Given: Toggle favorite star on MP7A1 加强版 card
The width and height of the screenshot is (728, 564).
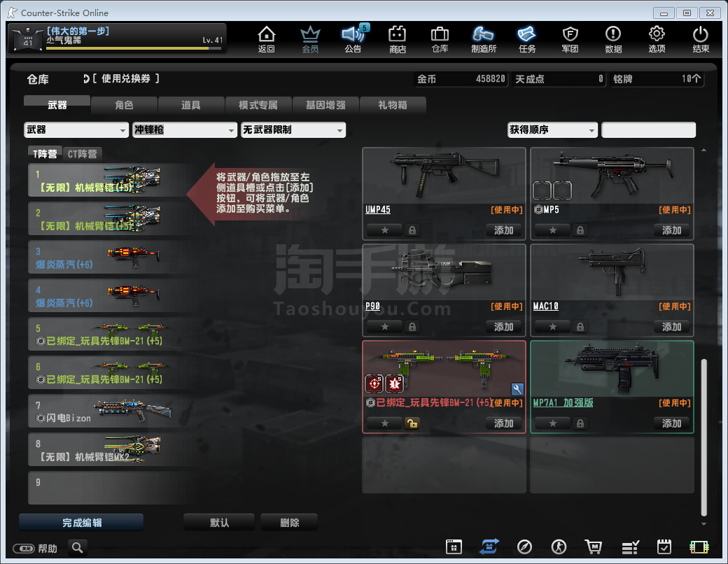Looking at the screenshot, I should click(x=553, y=423).
